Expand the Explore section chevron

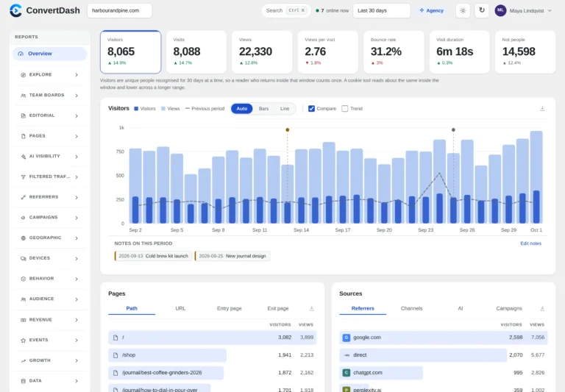77,75
